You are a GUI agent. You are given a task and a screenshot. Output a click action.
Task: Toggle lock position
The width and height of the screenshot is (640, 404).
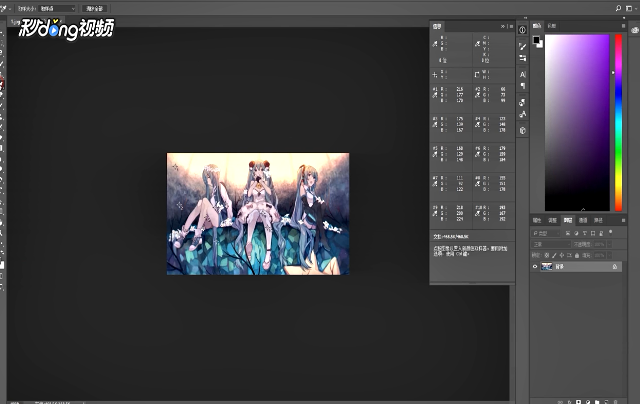[562, 255]
